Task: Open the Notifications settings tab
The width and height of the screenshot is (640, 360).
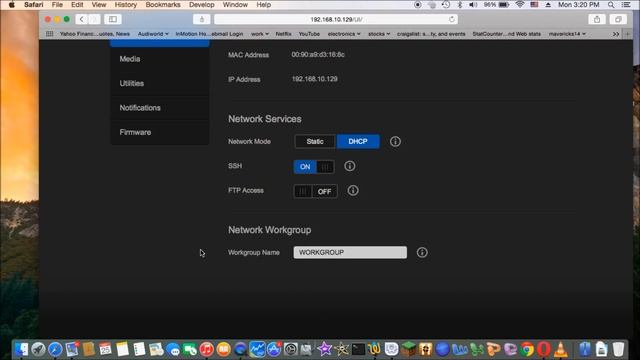Action: (160, 108)
